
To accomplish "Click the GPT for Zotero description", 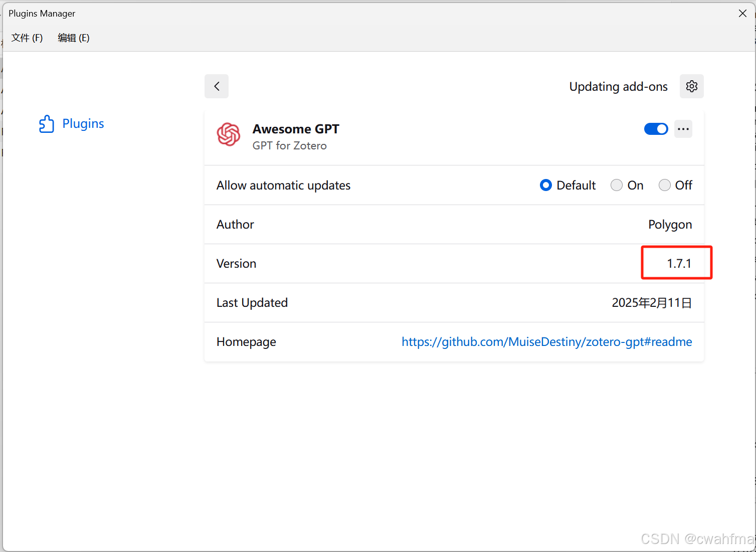I will (289, 146).
